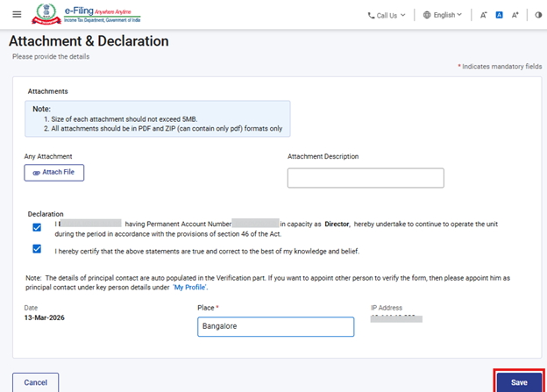Screen dimensions: 547x392
Task: Click the Attach File button
Action: (x=54, y=173)
